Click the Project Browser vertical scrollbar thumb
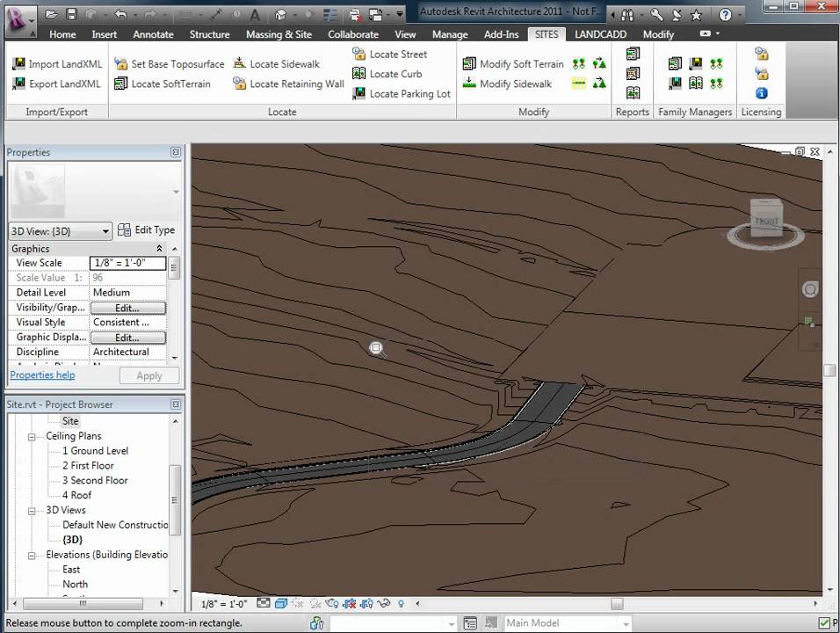840x633 pixels. (174, 499)
